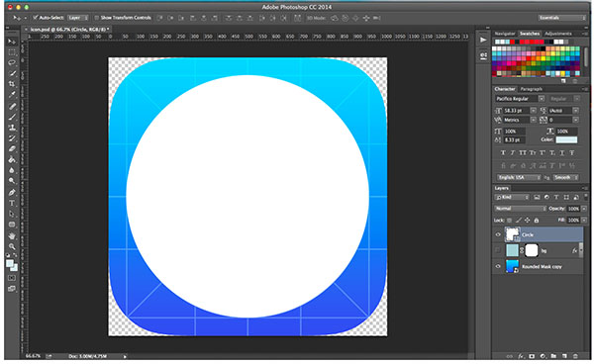Viewport: 594px width, 364px height.
Task: Select the Clone Stamp tool
Action: (12, 128)
